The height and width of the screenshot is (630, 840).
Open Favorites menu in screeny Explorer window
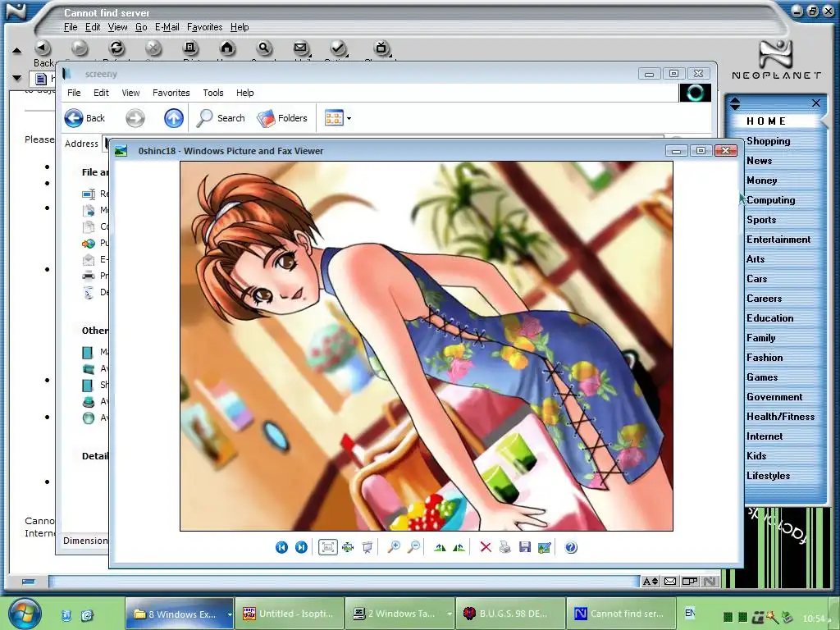[171, 93]
